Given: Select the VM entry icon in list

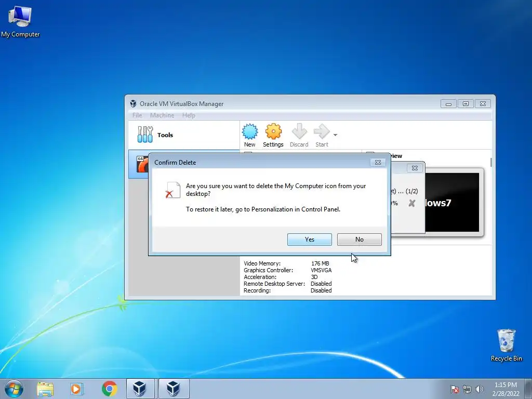Looking at the screenshot, I should pos(142,164).
